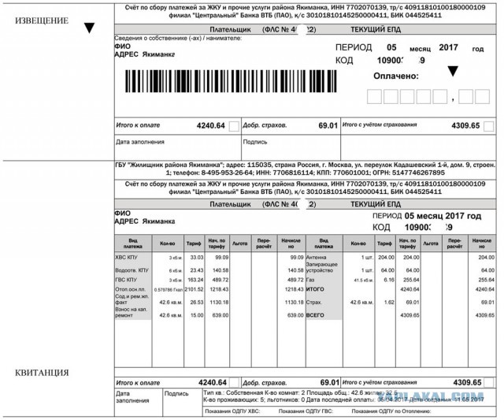This screenshot has height=420, width=504.
Task: Tick the box next to 4240.64 in the КВИТАНЦИЯ section
Action: 234,383
